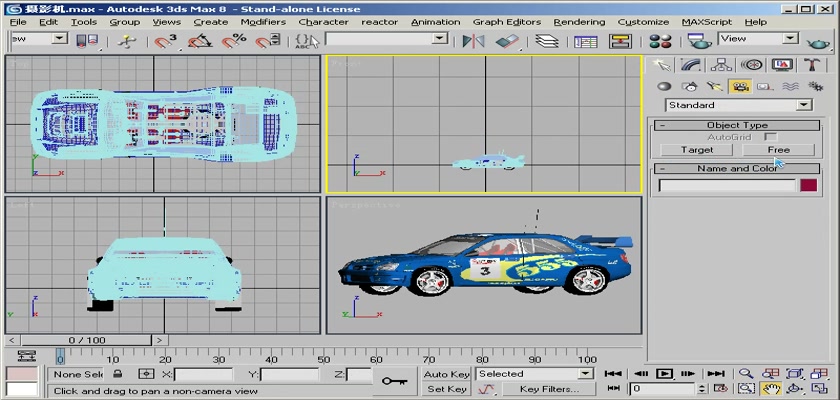Select the Cameras category icon
Screen dimensions: 840x400
(740, 86)
